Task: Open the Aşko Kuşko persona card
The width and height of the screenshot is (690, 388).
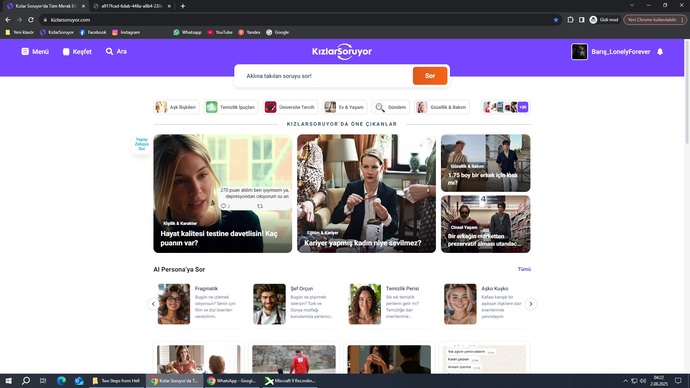Action: [485, 304]
